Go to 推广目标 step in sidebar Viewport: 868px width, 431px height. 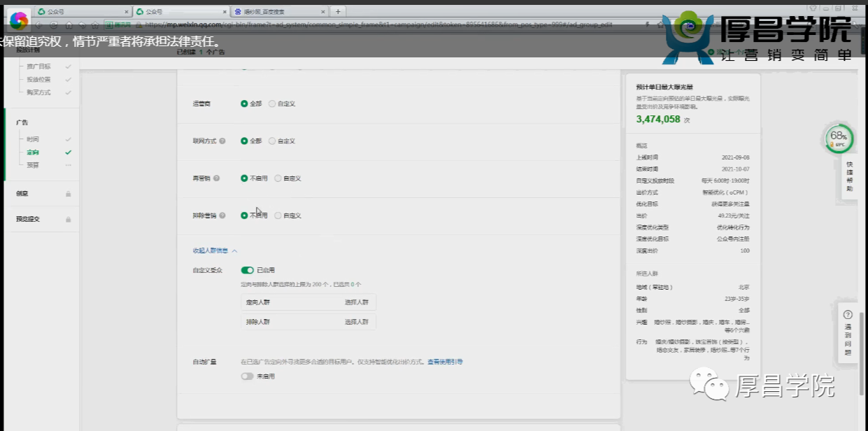pos(38,66)
